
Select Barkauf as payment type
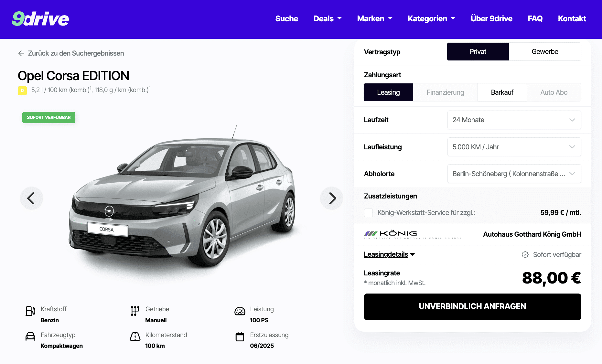(x=502, y=92)
